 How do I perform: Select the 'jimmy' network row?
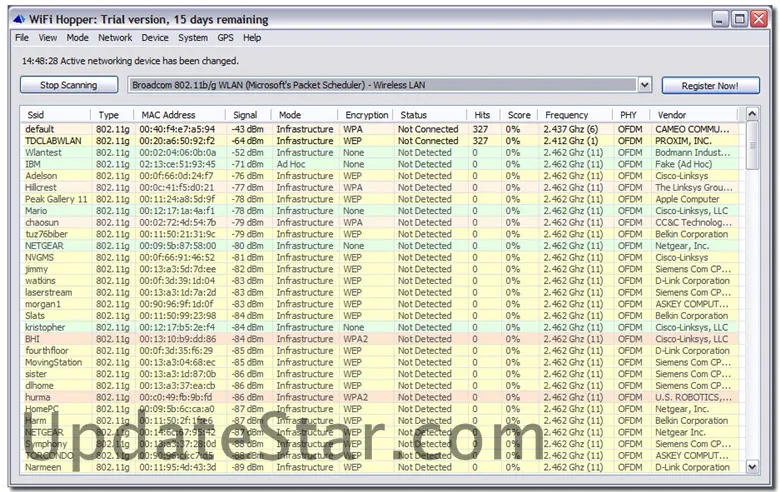pyautogui.click(x=383, y=269)
